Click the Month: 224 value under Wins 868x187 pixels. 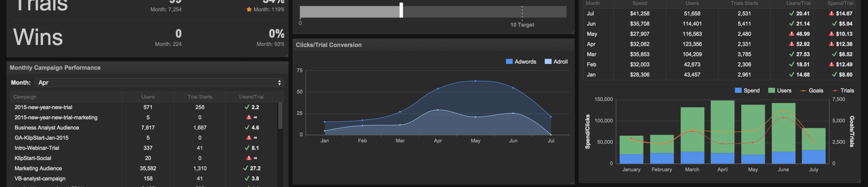click(168, 44)
